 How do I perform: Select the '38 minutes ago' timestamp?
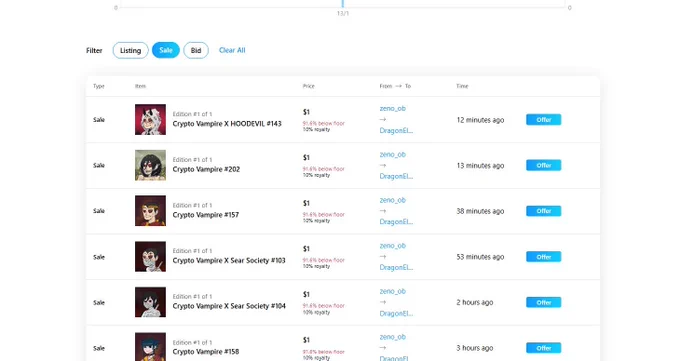coord(480,211)
